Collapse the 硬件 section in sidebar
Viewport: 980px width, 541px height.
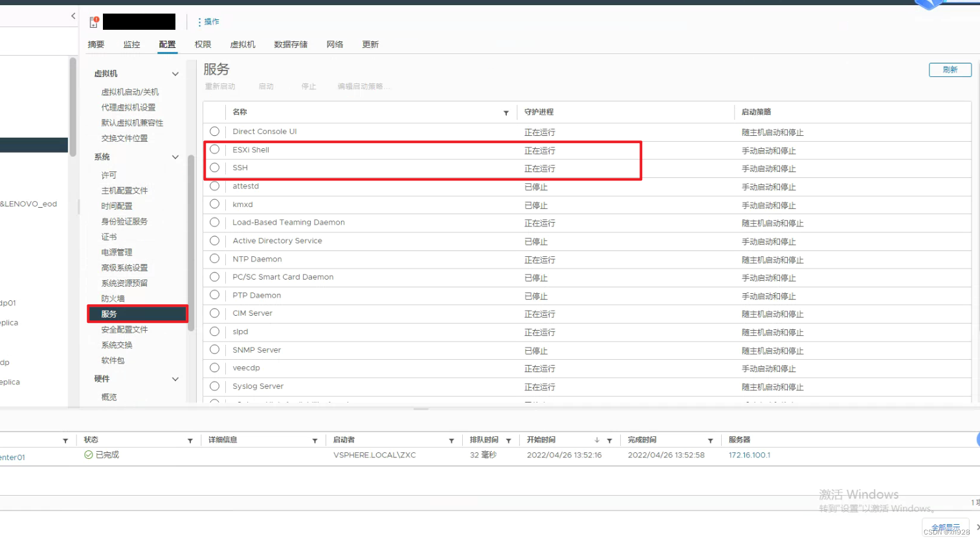(x=175, y=379)
